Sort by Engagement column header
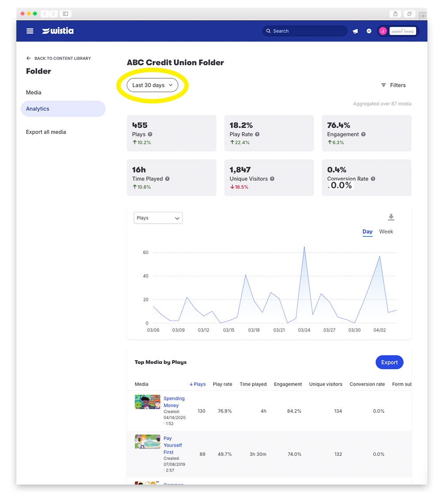This screenshot has height=504, width=442. pos(288,384)
